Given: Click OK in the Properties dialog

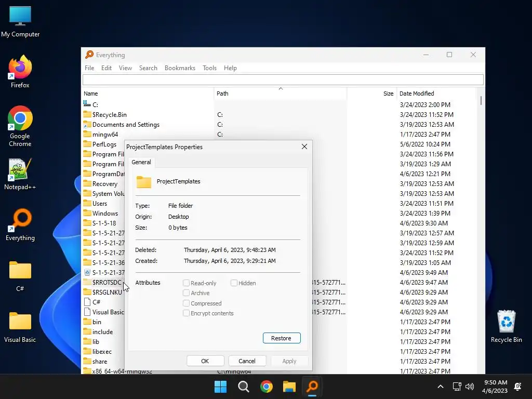Looking at the screenshot, I should pyautogui.click(x=205, y=361).
